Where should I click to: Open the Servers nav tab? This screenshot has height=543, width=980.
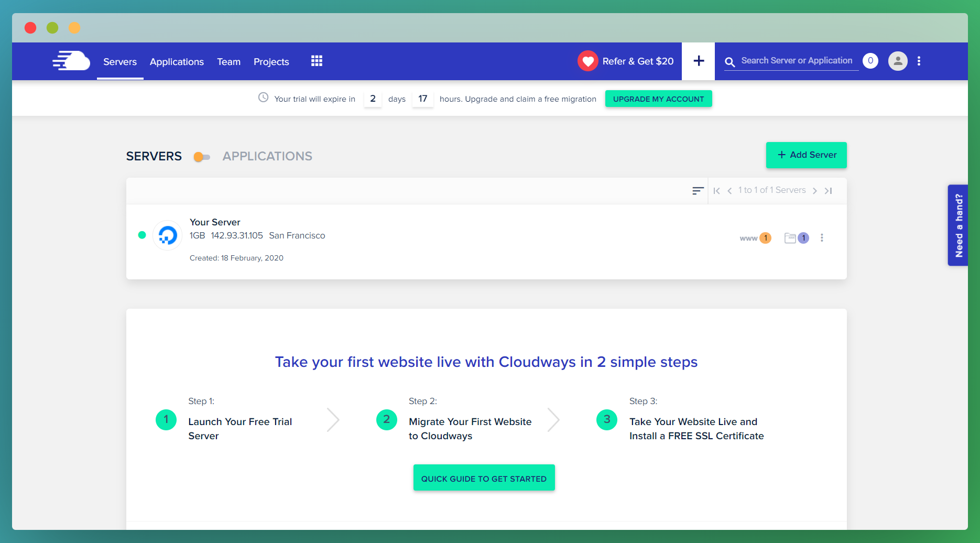[120, 62]
